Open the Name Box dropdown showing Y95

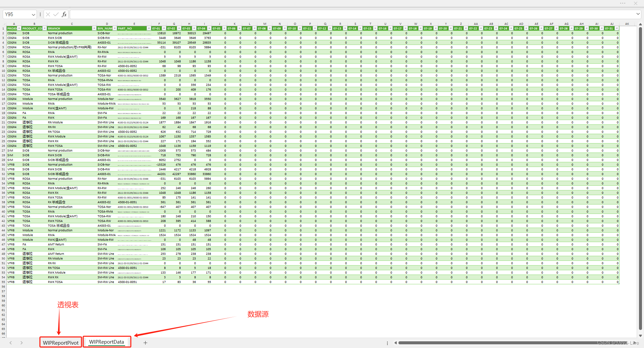[x=33, y=14]
